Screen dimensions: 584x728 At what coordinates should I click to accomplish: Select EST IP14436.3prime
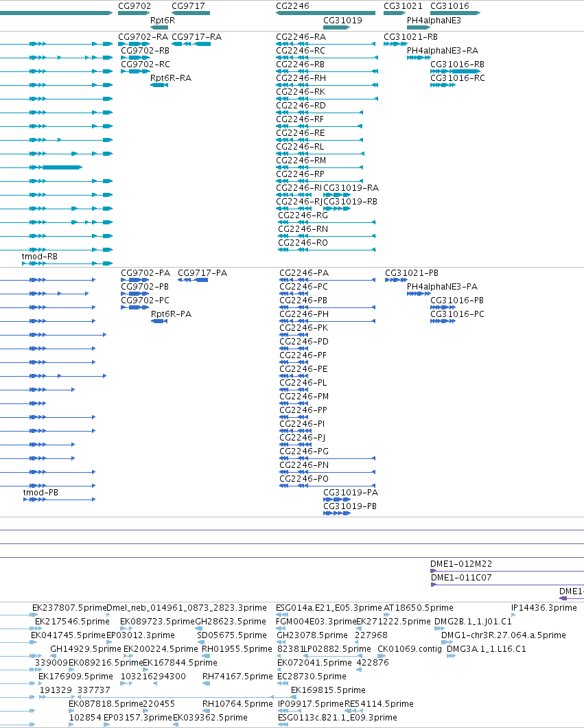click(544, 608)
